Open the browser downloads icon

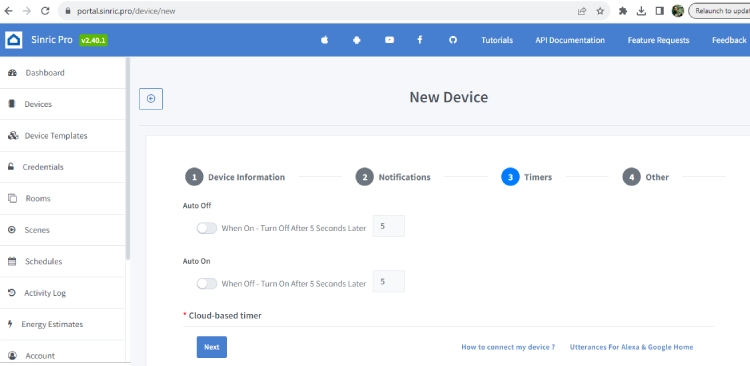tap(641, 11)
